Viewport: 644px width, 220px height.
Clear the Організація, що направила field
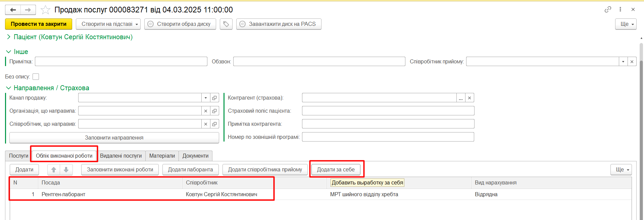(206, 111)
